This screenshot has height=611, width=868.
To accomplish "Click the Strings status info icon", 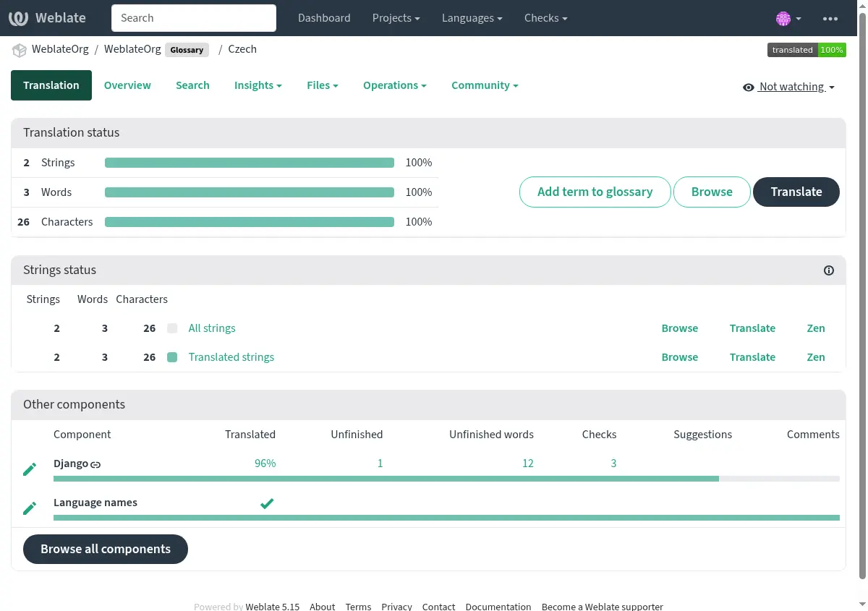I will coord(829,270).
